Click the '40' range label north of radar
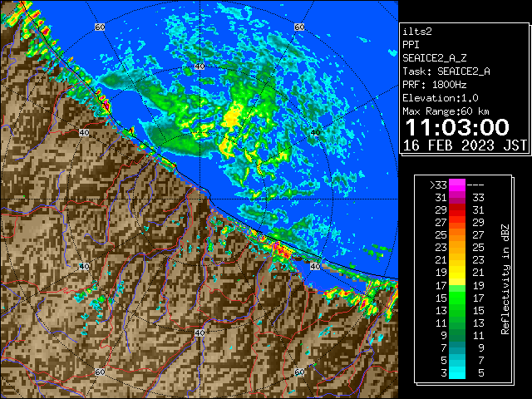 pyautogui.click(x=199, y=66)
